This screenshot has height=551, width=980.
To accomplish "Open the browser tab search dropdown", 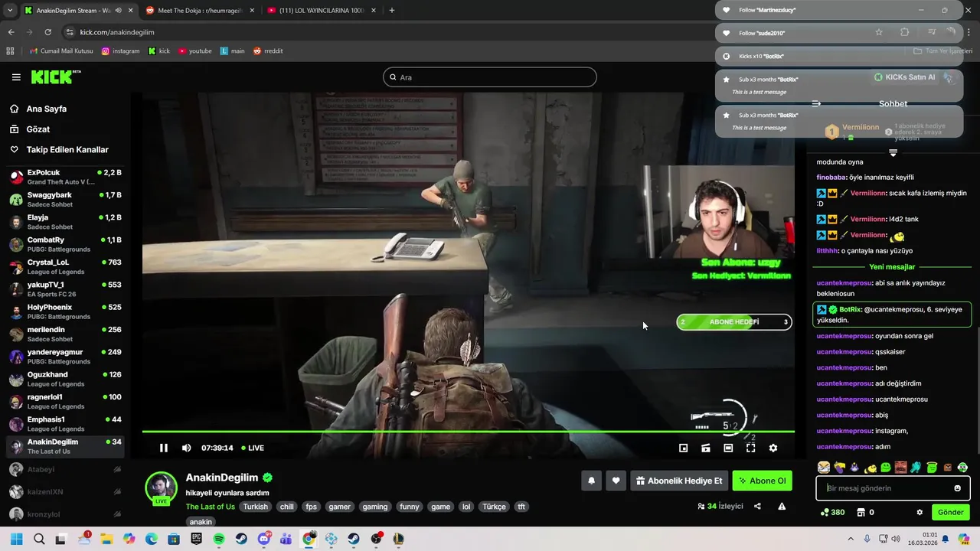I will [x=10, y=10].
